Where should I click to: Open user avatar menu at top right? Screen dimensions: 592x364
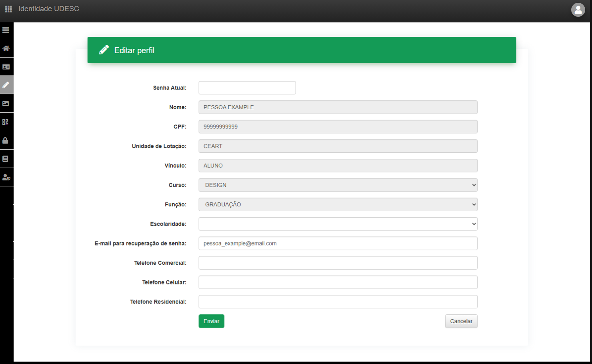pyautogui.click(x=578, y=10)
